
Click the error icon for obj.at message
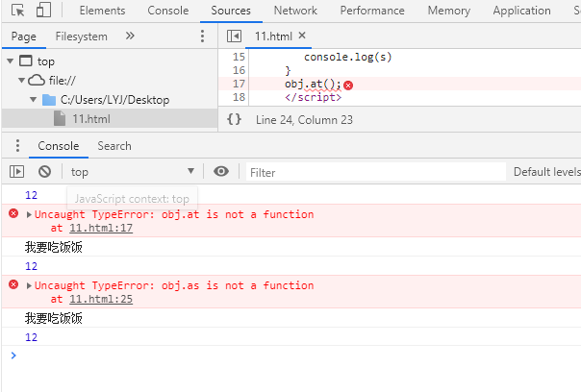click(x=13, y=213)
